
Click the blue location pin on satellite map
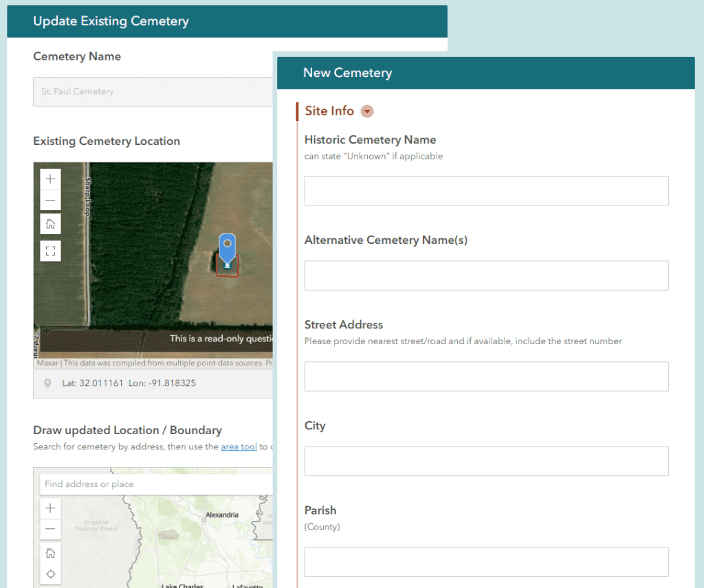point(227,250)
